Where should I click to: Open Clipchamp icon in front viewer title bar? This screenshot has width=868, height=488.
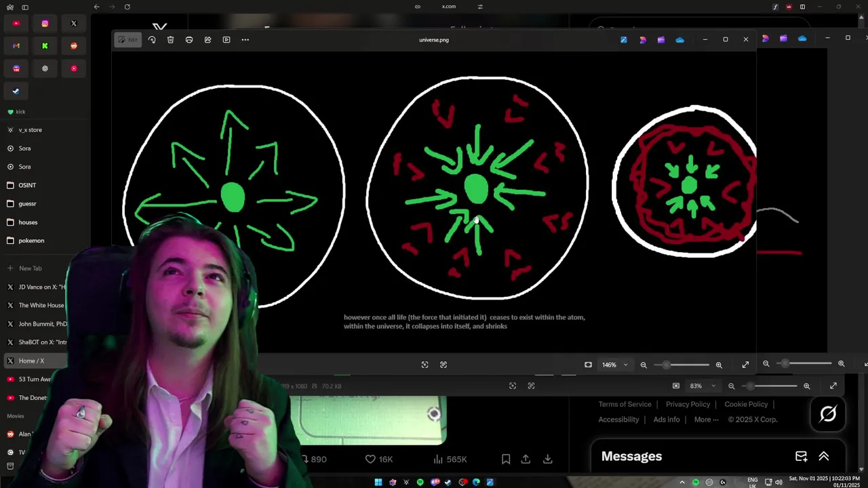tap(661, 40)
